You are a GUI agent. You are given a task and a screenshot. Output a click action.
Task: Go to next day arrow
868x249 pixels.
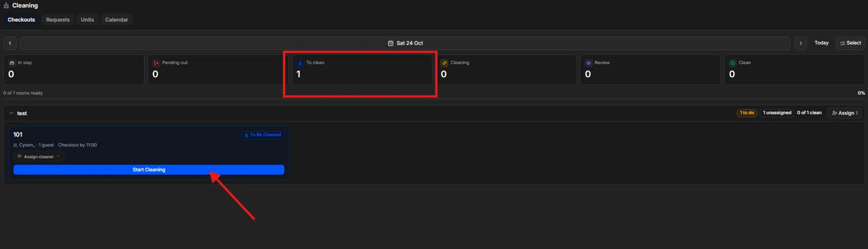pyautogui.click(x=800, y=43)
